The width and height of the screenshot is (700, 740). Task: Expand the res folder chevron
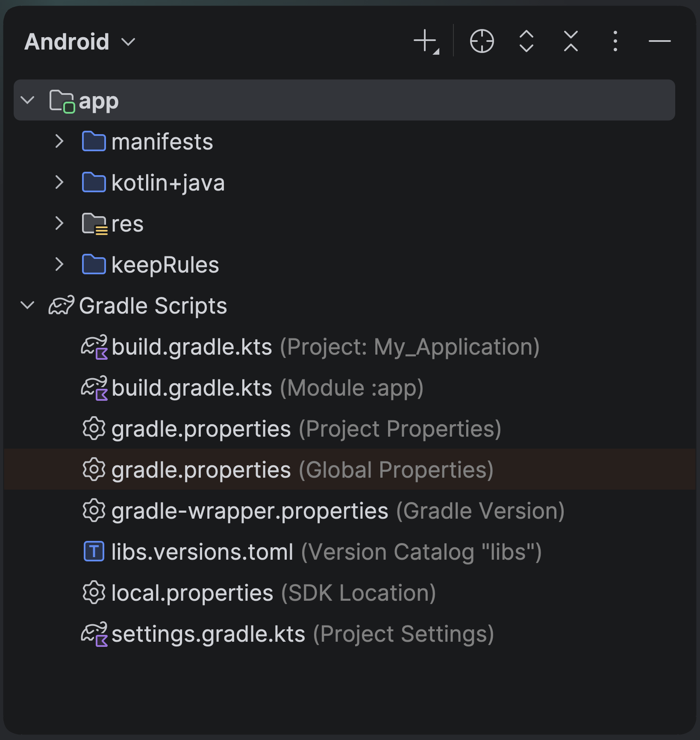click(59, 223)
